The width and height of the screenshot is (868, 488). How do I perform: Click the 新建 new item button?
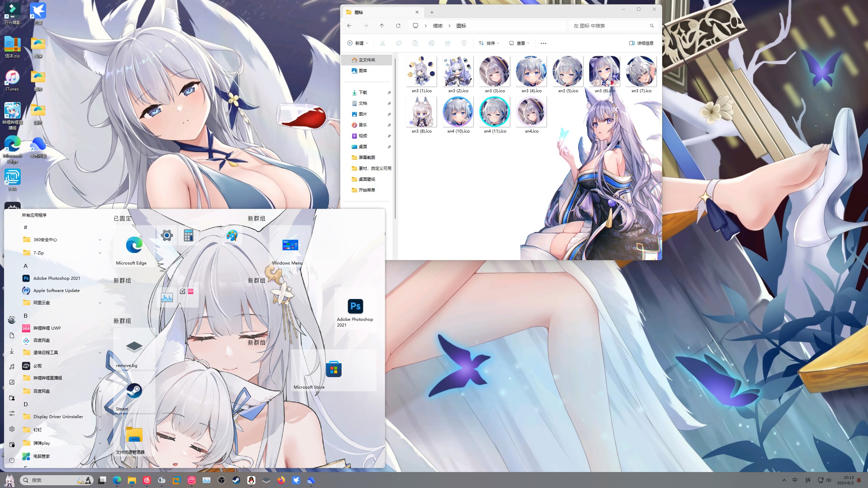point(358,43)
